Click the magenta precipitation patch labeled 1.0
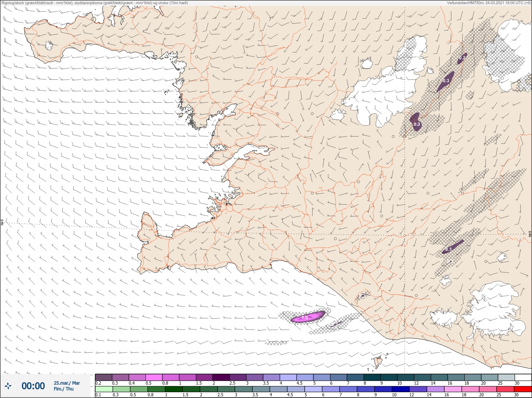 pos(308,317)
